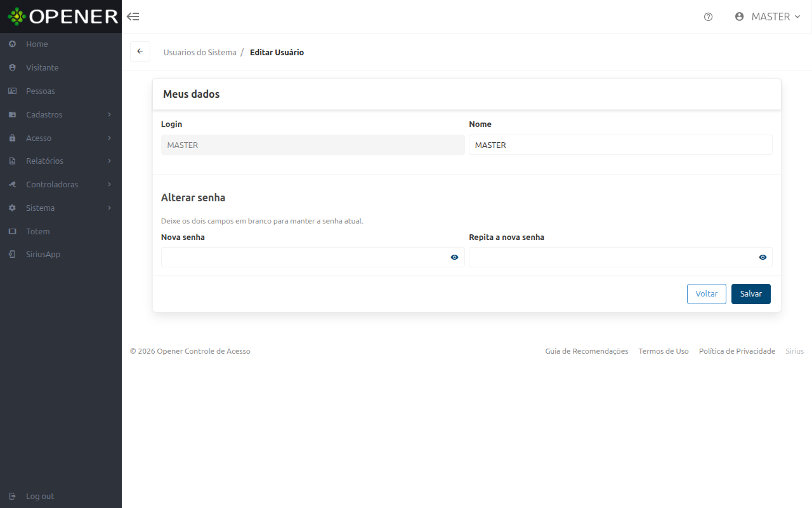812x508 pixels.
Task: Open the Visitante menu item
Action: point(61,67)
